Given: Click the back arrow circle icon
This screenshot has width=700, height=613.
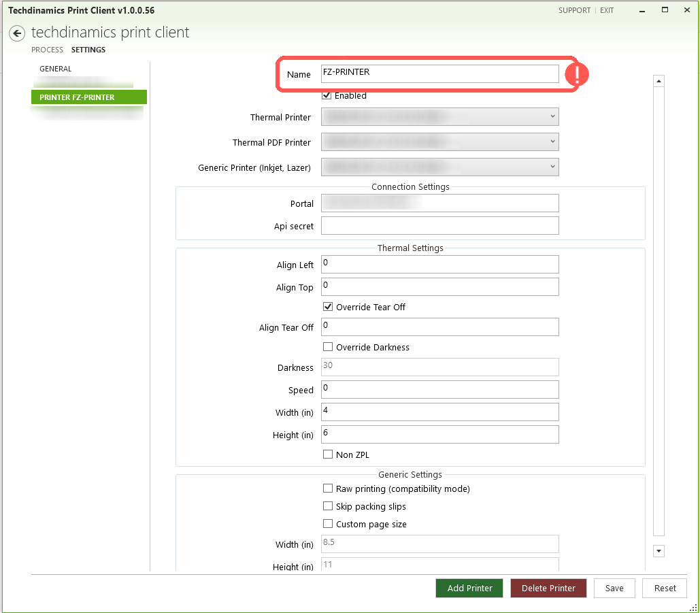Looking at the screenshot, I should tap(17, 33).
